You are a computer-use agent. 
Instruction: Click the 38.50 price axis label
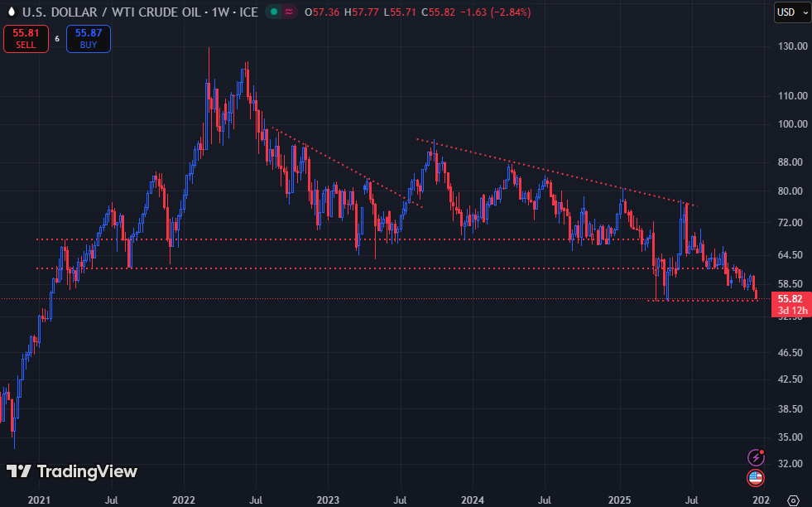click(790, 409)
